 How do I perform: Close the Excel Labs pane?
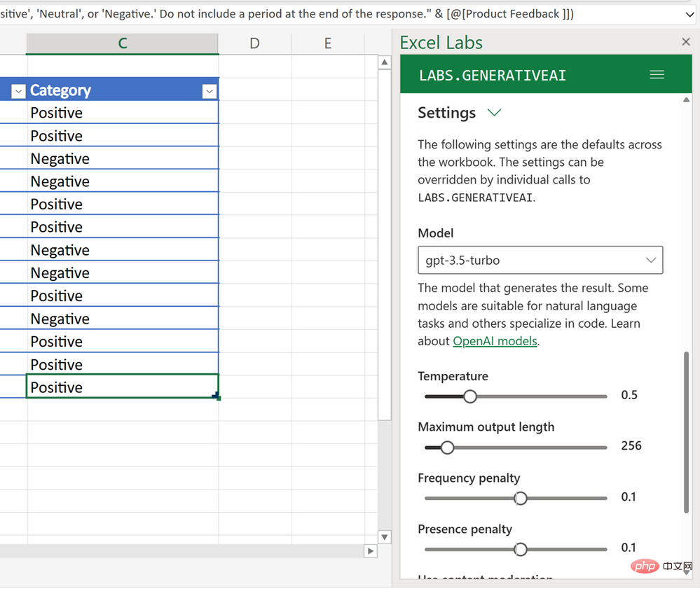tap(685, 41)
